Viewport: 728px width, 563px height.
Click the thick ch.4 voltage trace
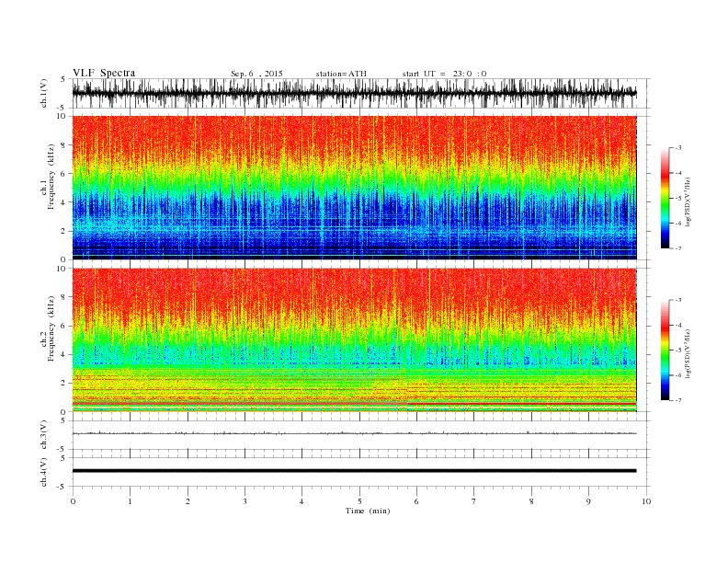[x=354, y=471]
